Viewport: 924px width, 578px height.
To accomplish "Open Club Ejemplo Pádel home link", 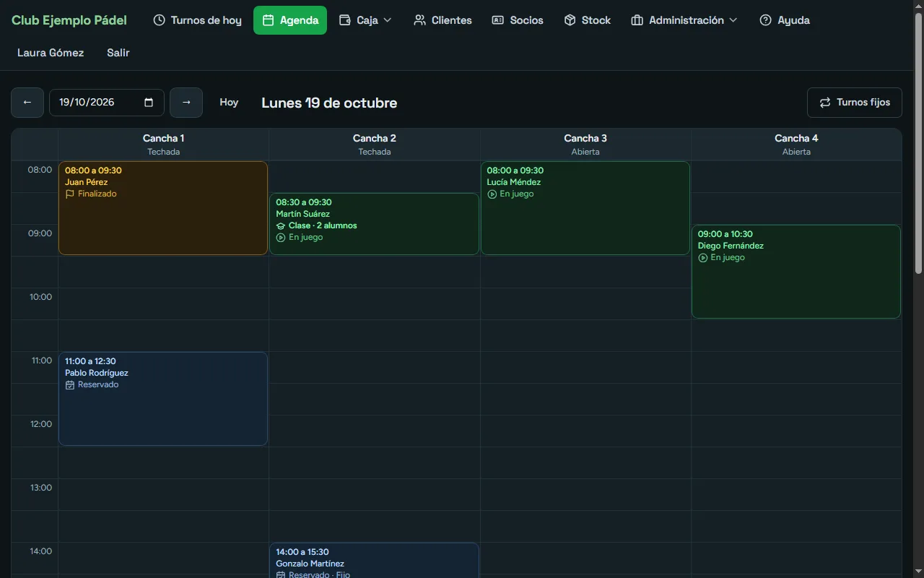I will click(x=69, y=20).
